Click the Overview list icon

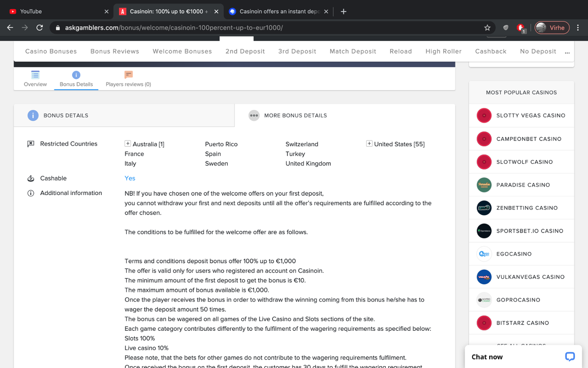tap(35, 75)
